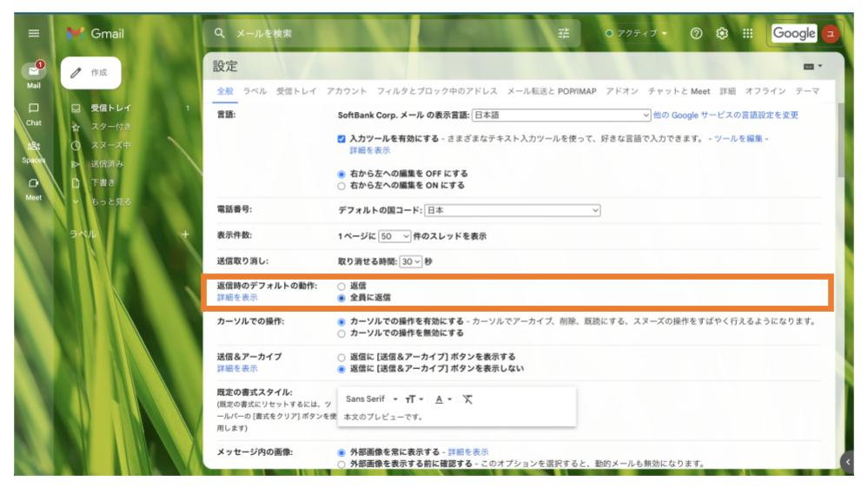Open search filter options icon
The image size is (868, 488).
tap(564, 33)
